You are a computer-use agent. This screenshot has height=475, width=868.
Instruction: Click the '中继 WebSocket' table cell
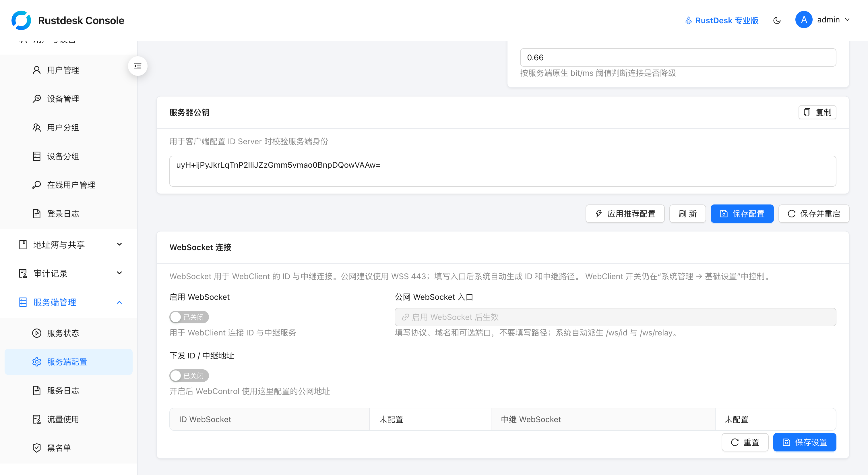pos(603,419)
